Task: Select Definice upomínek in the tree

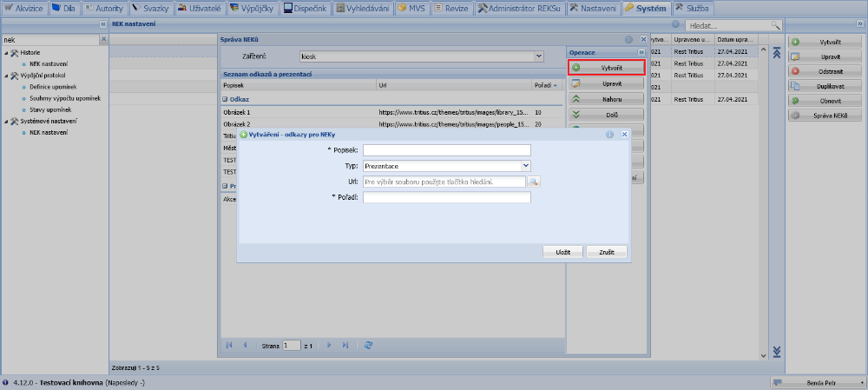Action: [x=54, y=87]
